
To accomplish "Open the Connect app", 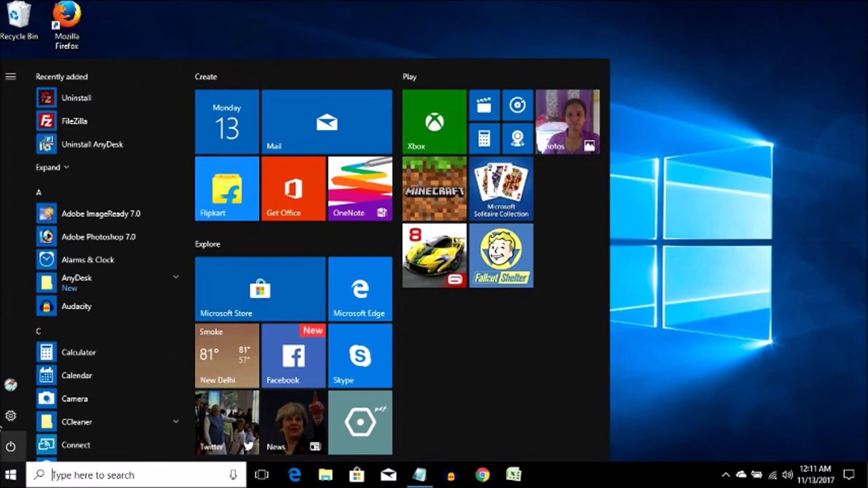I will tap(108, 445).
